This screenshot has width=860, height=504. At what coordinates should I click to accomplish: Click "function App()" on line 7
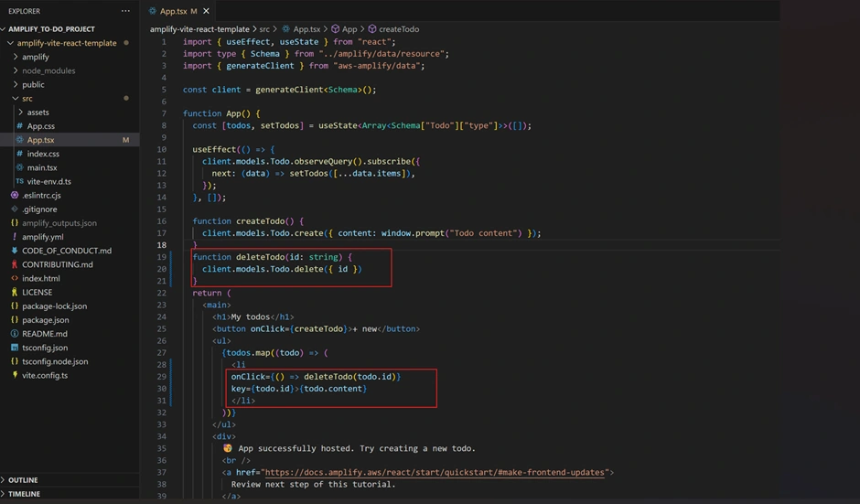(x=217, y=113)
